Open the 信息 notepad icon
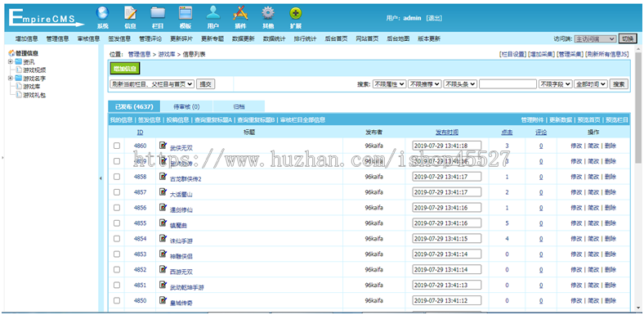The height and width of the screenshot is (315, 644). pyautogui.click(x=130, y=14)
